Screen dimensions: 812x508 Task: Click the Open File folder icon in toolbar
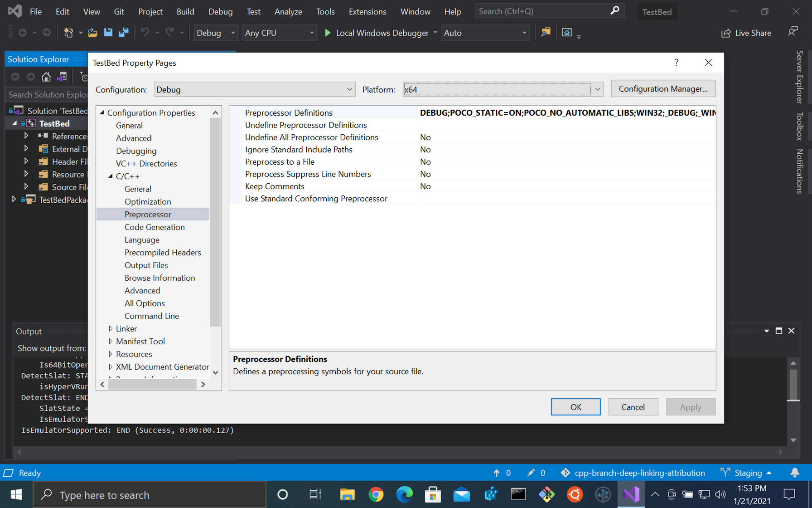(x=92, y=33)
